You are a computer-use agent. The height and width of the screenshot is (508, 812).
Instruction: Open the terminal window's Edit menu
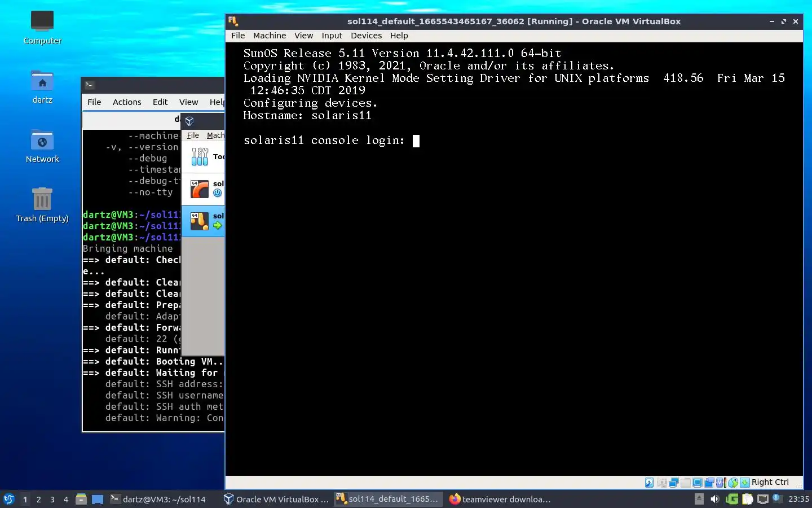coord(160,102)
